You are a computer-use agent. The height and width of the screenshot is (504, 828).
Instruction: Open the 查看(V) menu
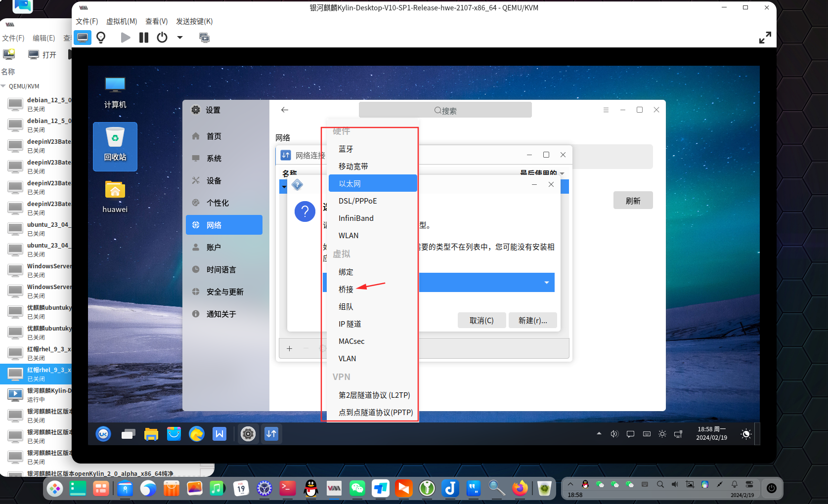[156, 21]
